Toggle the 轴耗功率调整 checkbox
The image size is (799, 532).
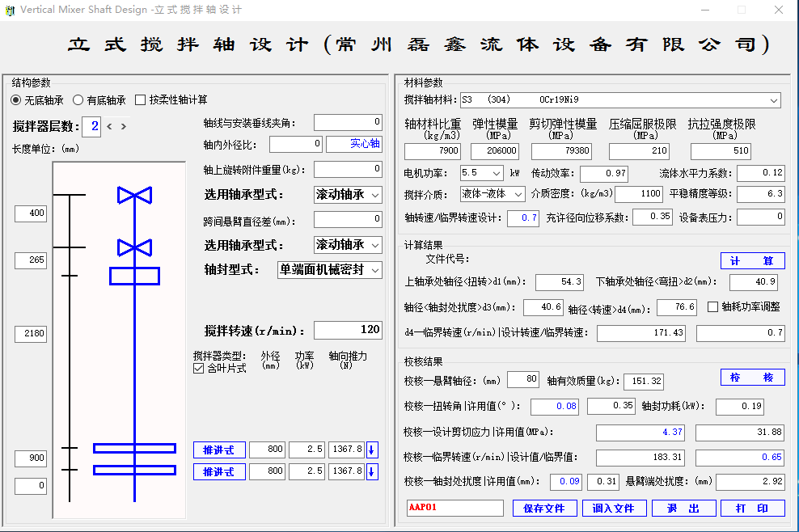tap(712, 306)
